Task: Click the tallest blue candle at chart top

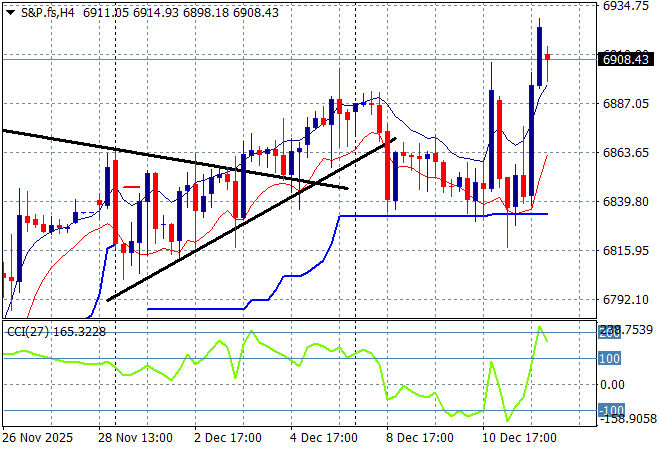Action: coord(540,55)
